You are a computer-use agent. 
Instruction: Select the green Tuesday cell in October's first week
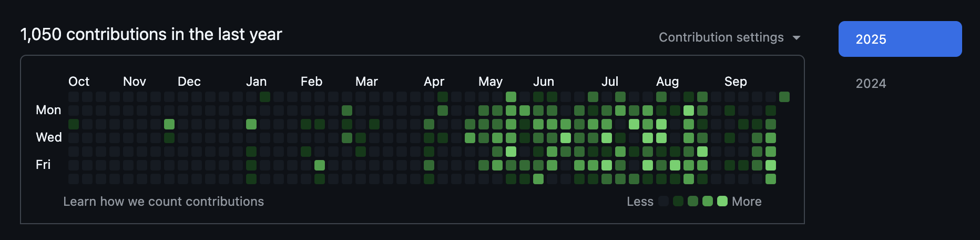pos(74,124)
